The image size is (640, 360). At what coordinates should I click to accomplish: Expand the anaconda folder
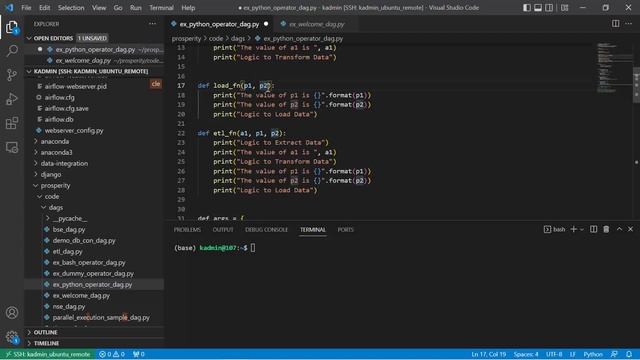click(55, 141)
